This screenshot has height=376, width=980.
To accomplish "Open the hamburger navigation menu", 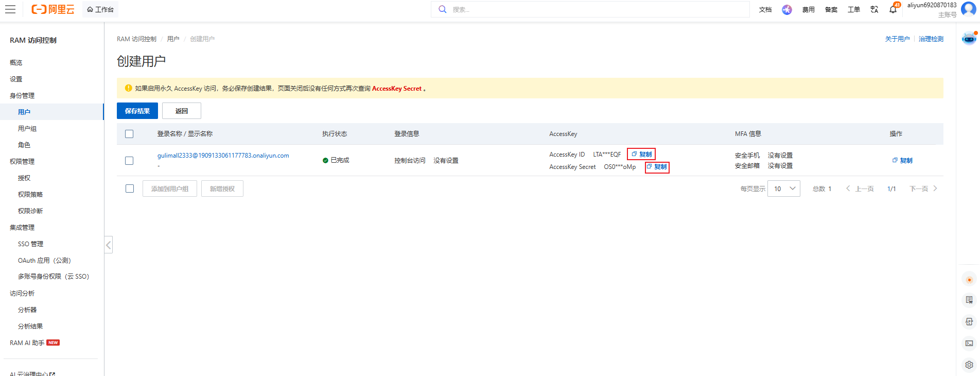I will tap(10, 9).
